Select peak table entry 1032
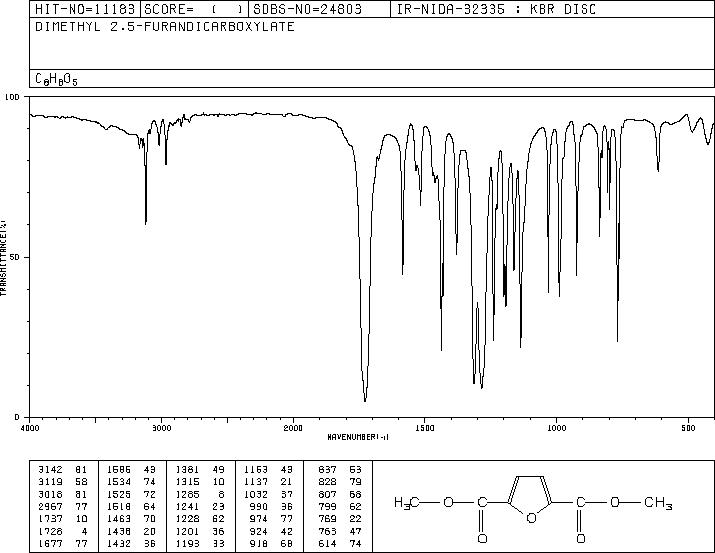Image resolution: width=715 pixels, height=553 pixels. pyautogui.click(x=269, y=494)
